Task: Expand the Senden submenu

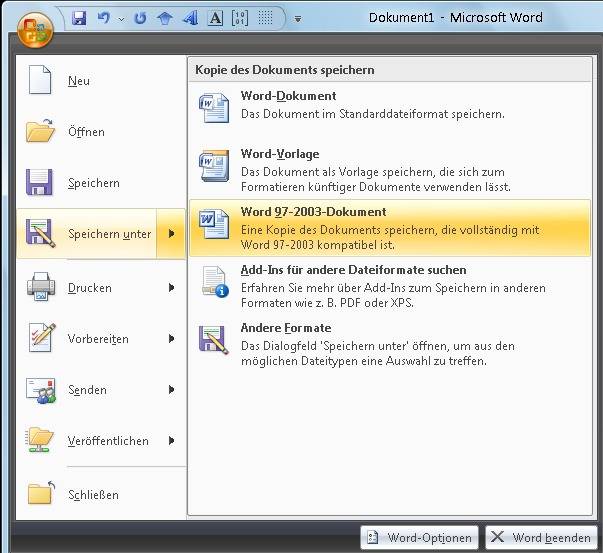Action: [x=171, y=390]
